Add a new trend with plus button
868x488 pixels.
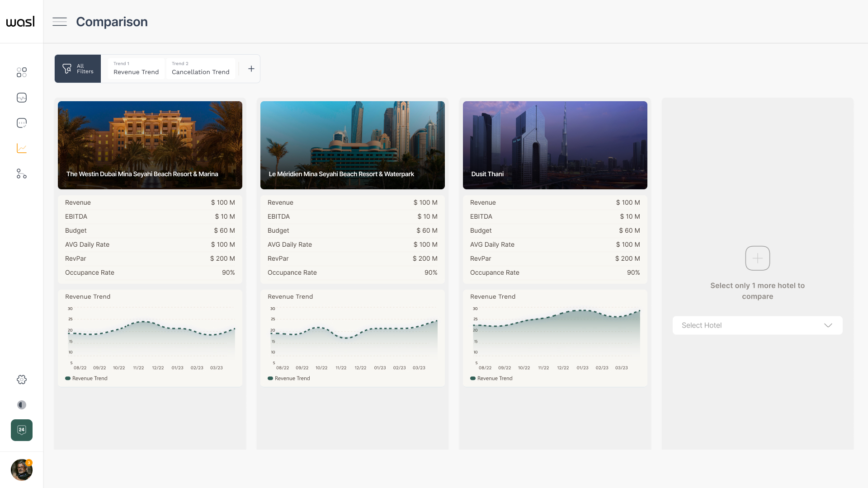tap(251, 69)
